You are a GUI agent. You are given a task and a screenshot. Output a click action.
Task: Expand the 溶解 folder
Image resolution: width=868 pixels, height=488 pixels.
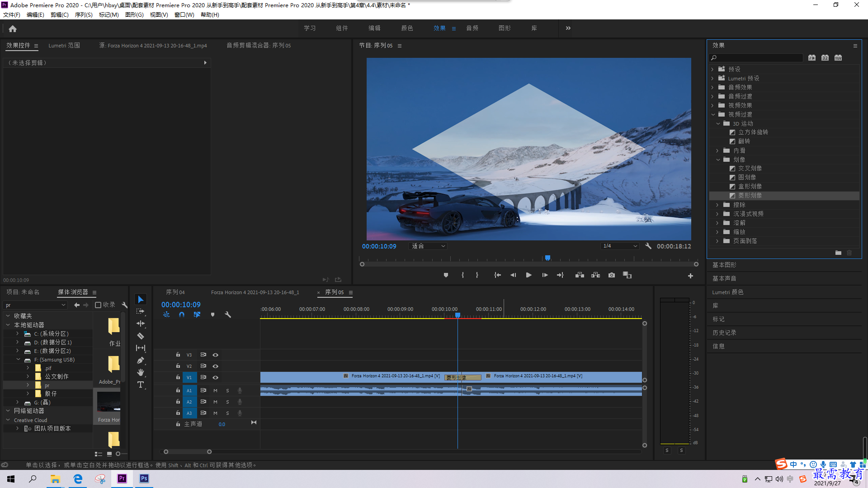717,223
